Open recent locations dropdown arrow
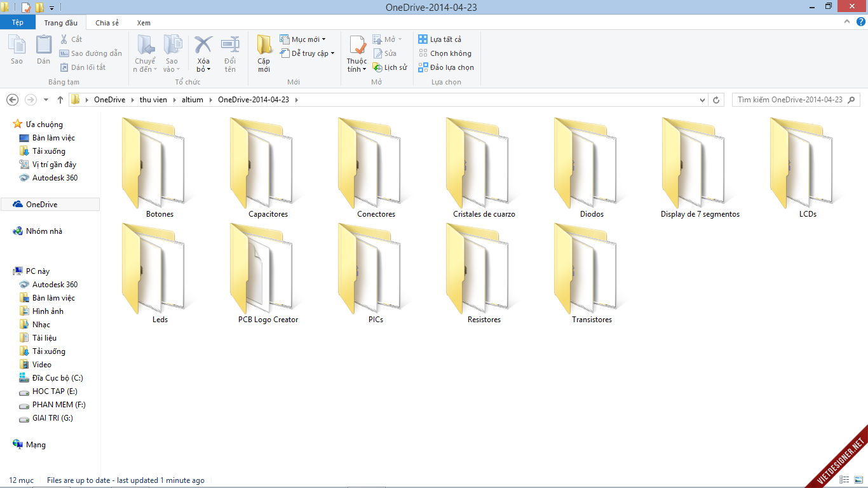 pyautogui.click(x=46, y=100)
